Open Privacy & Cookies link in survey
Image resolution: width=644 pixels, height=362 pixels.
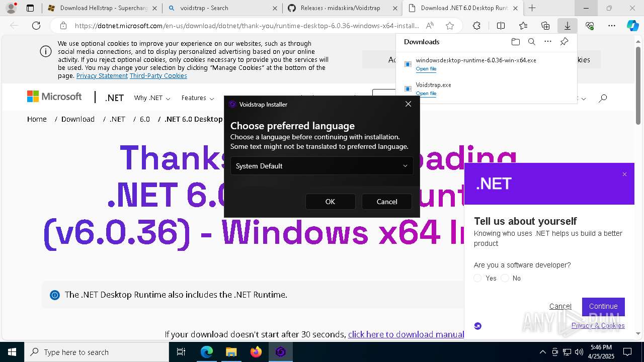tap(598, 325)
